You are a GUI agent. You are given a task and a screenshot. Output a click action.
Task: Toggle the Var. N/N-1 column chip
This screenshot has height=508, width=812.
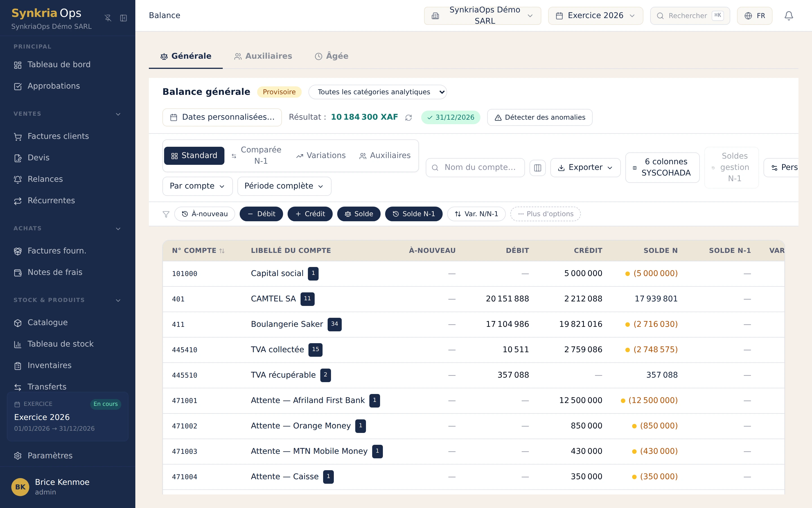pos(476,214)
